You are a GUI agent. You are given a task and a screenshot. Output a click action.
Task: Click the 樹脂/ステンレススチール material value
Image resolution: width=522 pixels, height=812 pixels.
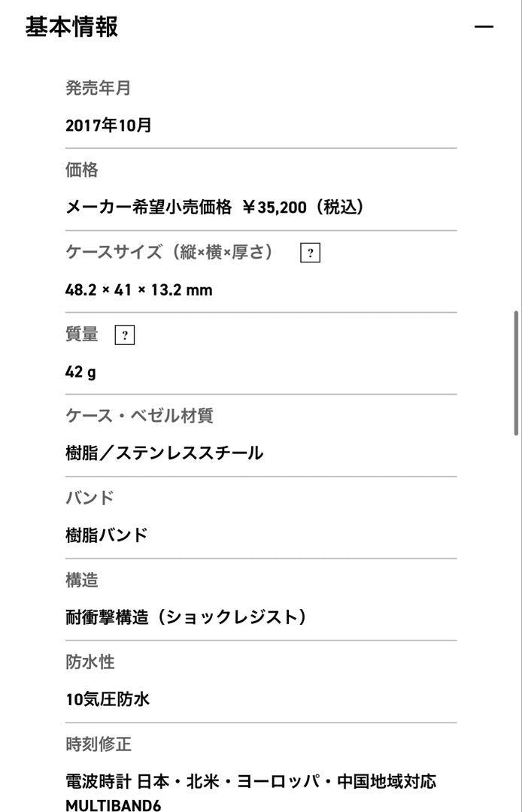pos(164,453)
